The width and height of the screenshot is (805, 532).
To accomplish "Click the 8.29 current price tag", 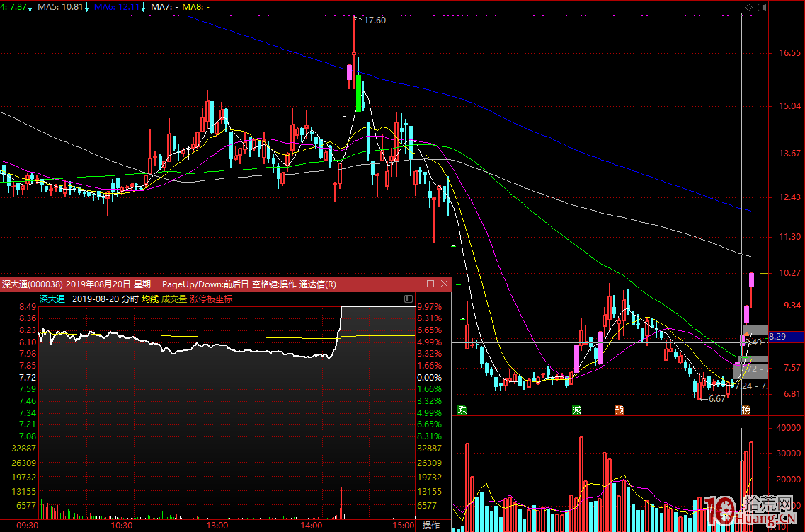I will [777, 337].
